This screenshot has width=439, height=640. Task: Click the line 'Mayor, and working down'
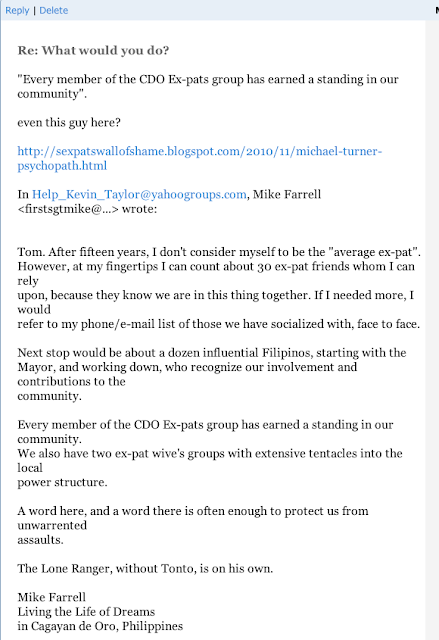pyautogui.click(x=187, y=367)
